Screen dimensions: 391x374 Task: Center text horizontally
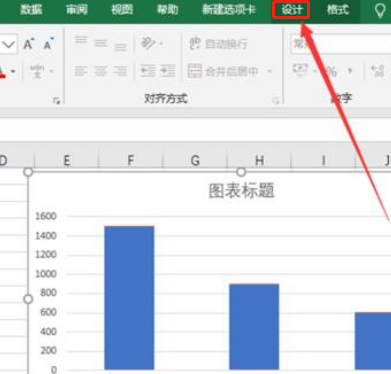101,71
